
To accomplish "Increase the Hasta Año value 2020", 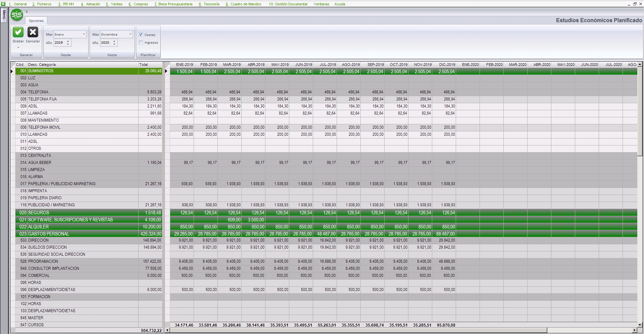I will tap(114, 41).
